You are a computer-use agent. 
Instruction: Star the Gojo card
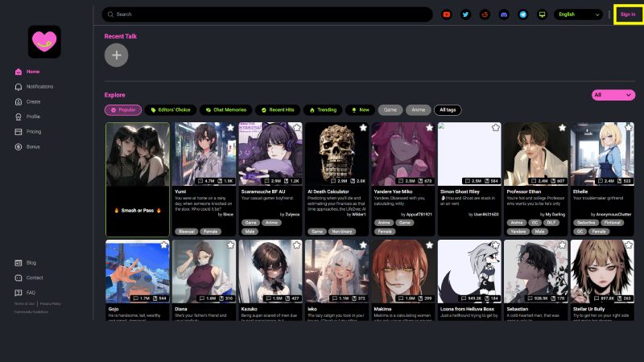coord(164,245)
